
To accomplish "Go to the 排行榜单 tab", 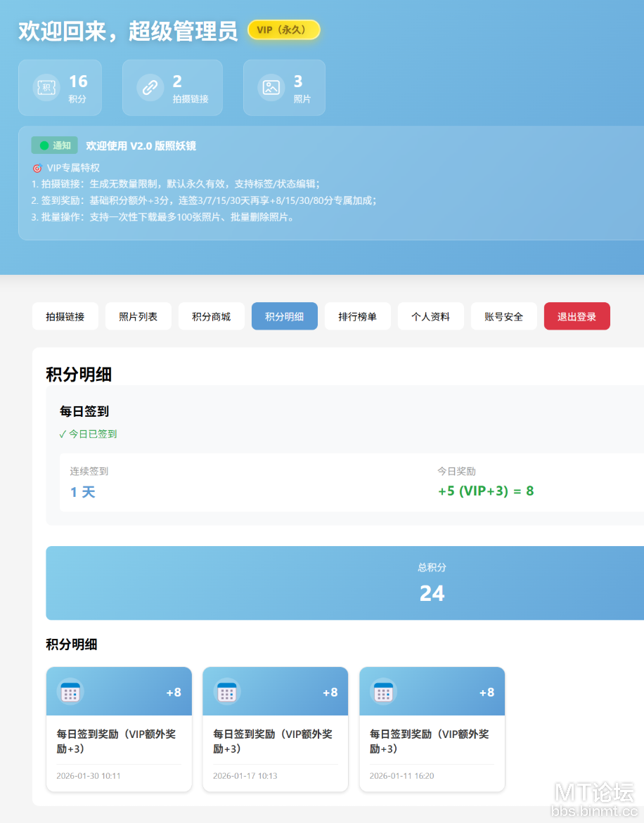I will pos(358,316).
